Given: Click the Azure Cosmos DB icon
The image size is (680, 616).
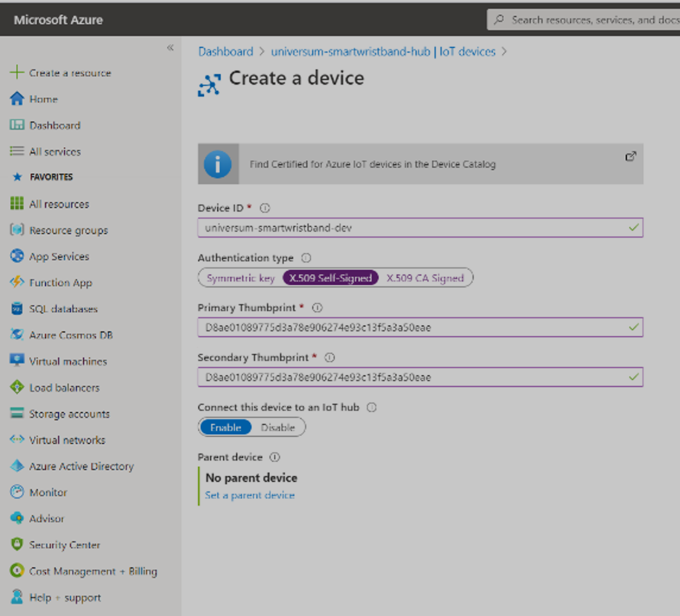Looking at the screenshot, I should pos(17,335).
